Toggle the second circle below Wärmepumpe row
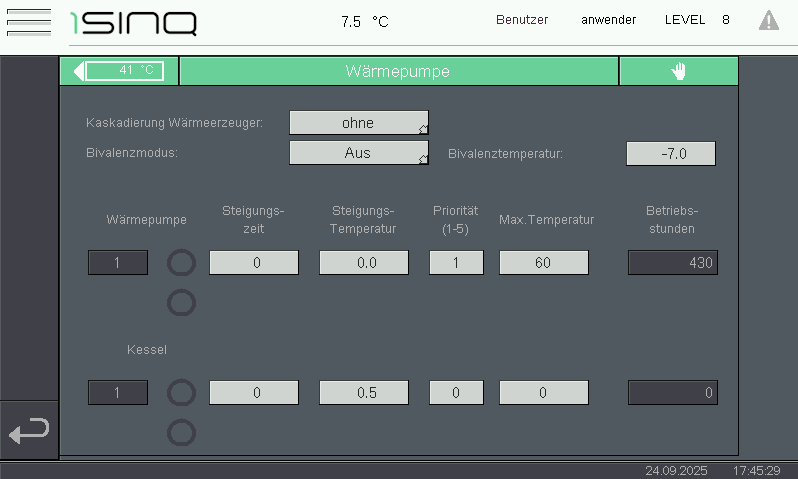 tap(181, 303)
